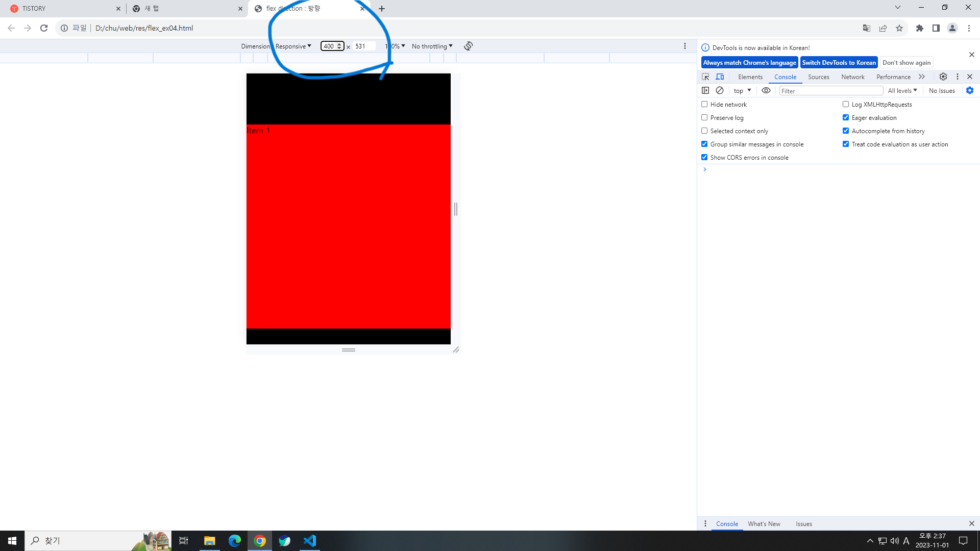Click the rotate device icon

[468, 46]
